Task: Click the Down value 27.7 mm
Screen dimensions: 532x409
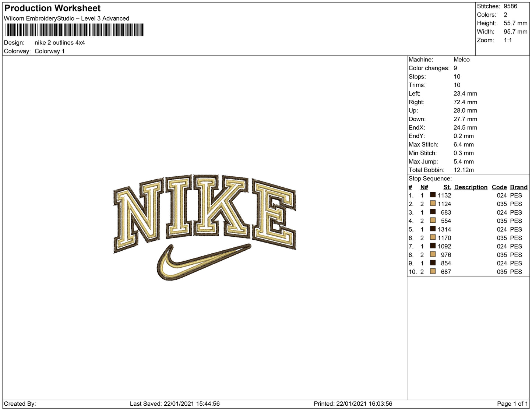Action: coord(465,119)
